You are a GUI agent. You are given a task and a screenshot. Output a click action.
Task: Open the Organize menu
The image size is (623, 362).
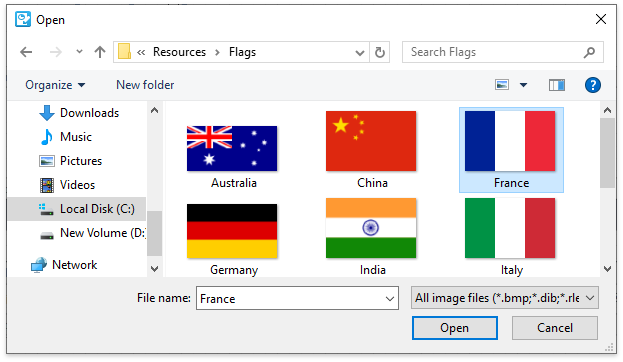(55, 85)
